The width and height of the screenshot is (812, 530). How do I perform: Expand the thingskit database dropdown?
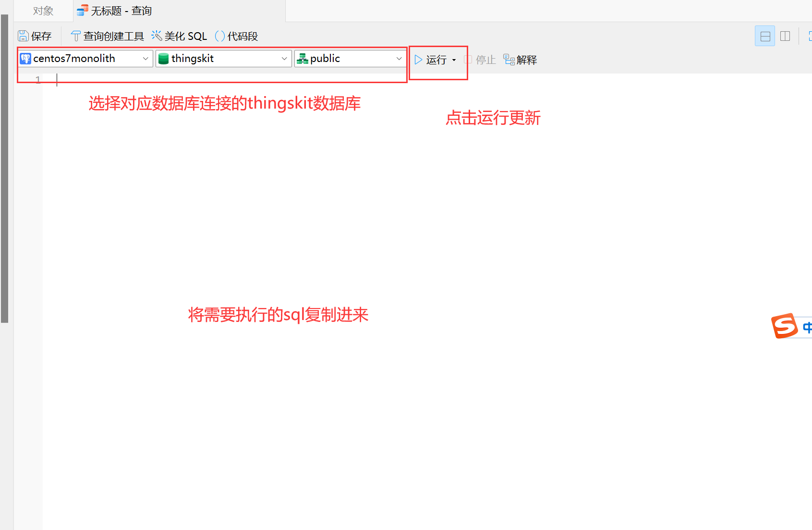(284, 59)
